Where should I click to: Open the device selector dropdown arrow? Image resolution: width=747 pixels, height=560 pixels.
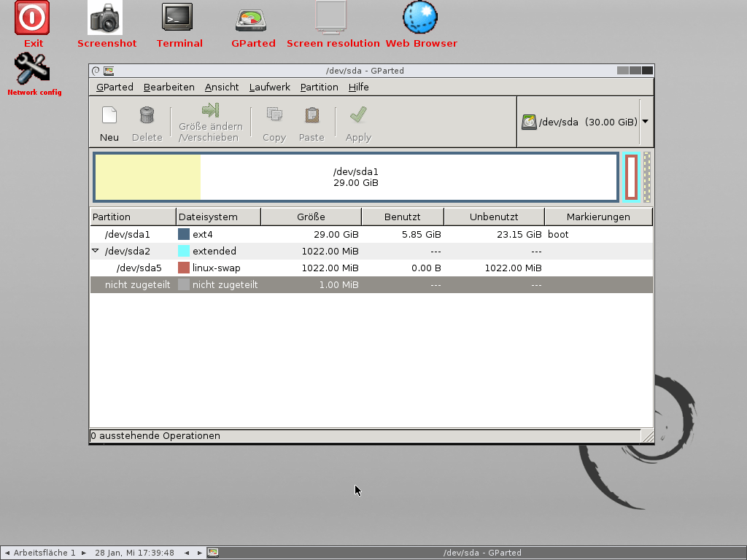645,122
